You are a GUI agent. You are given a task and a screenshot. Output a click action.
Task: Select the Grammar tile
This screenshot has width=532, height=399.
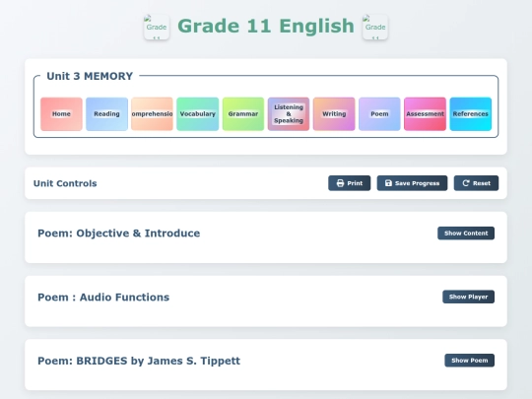click(243, 114)
